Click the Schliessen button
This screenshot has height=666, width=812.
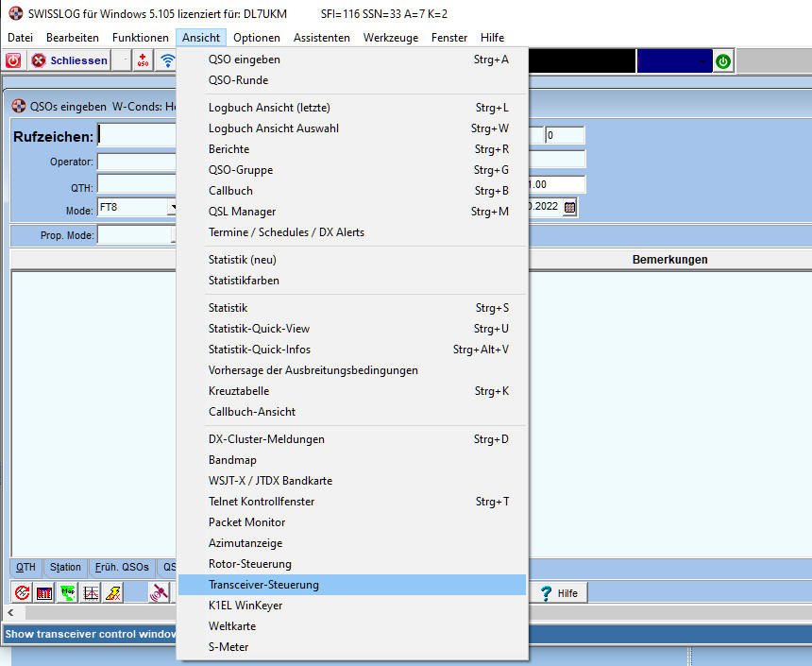coord(69,60)
